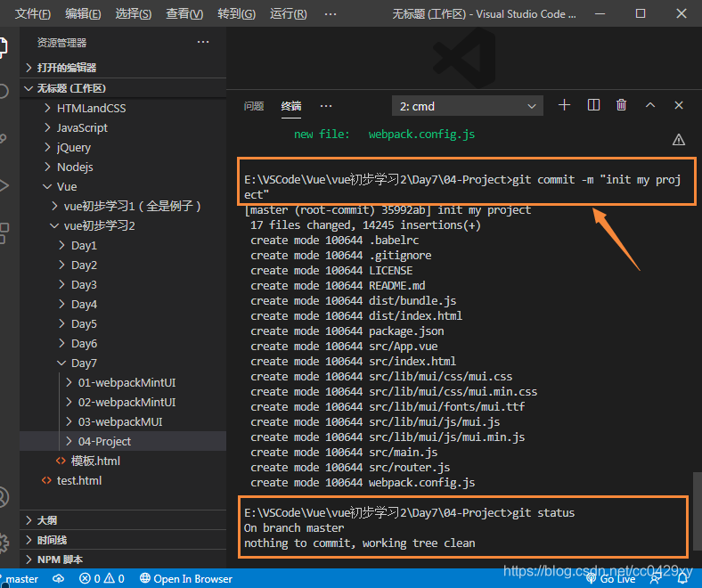Expand the Day1 folder
This screenshot has width=702, height=588.
coord(123,245)
